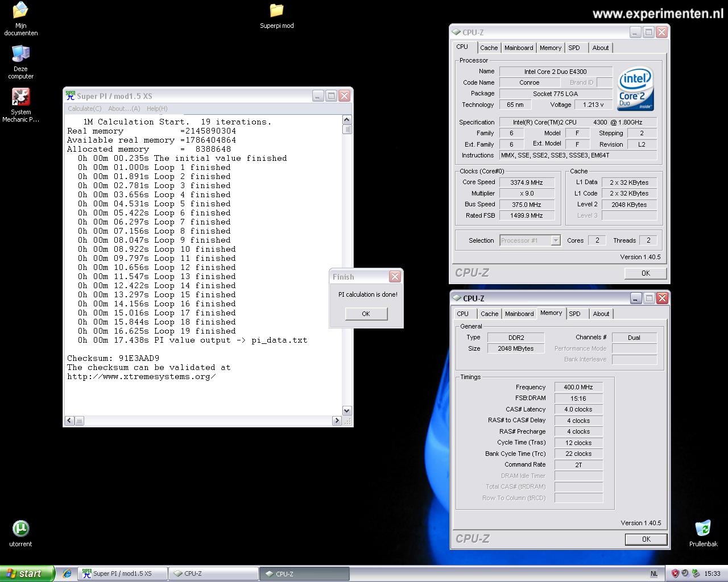
Task: Click the CAS# Latency 4.0 clocks field
Action: click(x=578, y=409)
